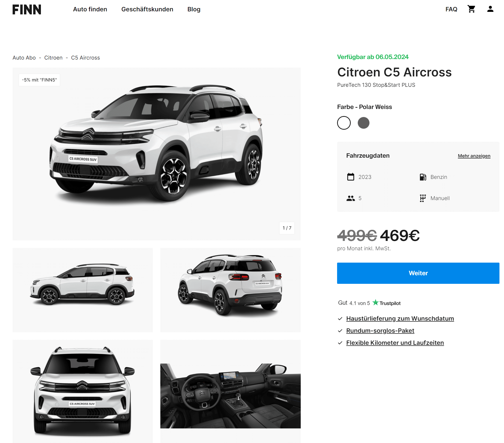Open the shopping cart icon
The height and width of the screenshot is (443, 504).
pos(471,9)
